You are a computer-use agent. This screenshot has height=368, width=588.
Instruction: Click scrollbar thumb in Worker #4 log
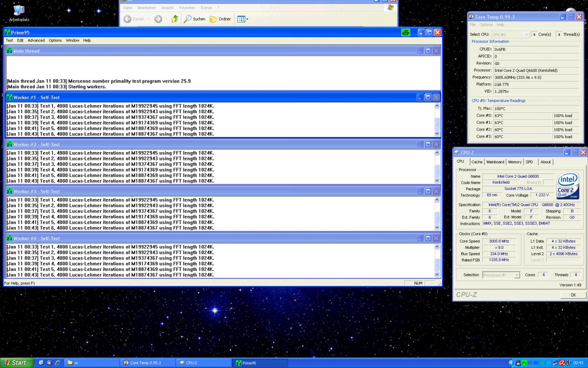(437, 265)
